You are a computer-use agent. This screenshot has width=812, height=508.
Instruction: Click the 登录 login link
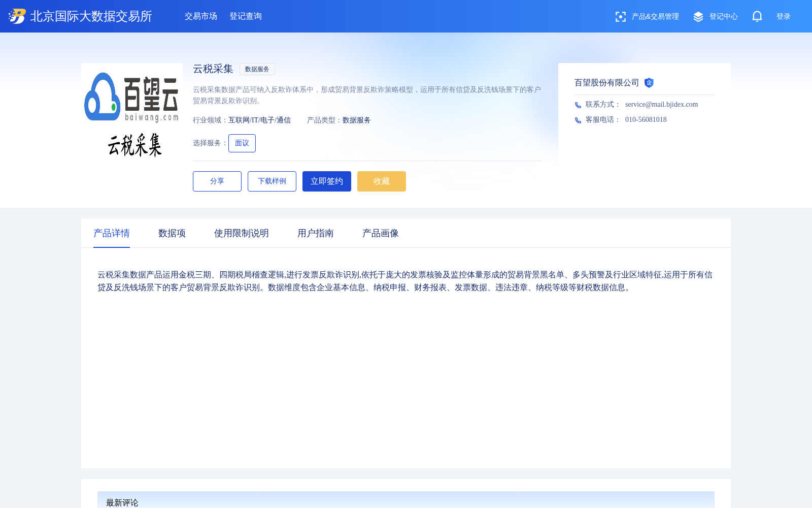pos(784,17)
